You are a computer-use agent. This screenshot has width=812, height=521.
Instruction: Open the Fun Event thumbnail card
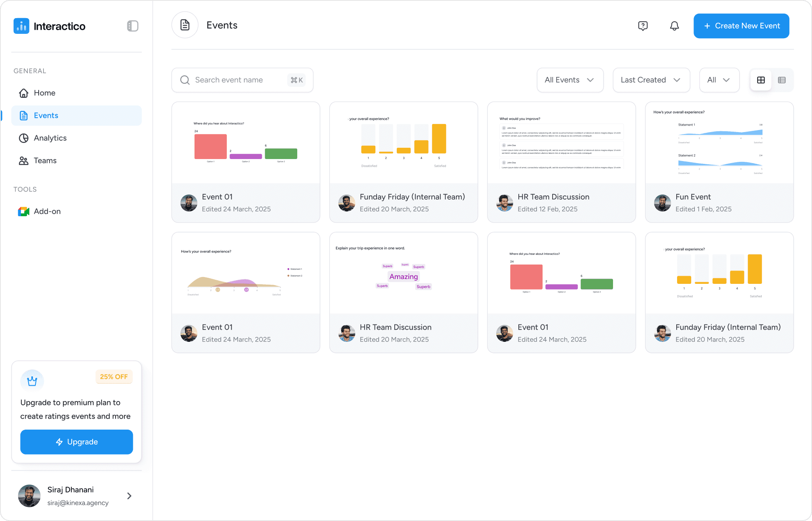(x=719, y=143)
